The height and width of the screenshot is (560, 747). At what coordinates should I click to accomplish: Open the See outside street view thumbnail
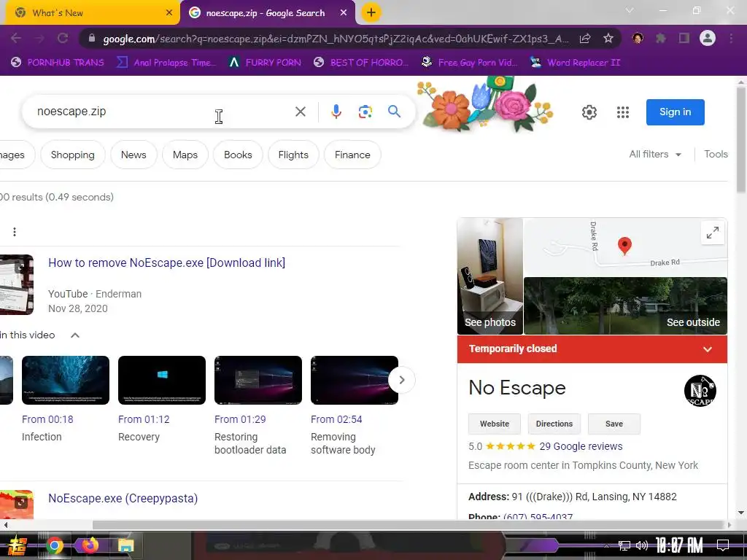point(625,306)
